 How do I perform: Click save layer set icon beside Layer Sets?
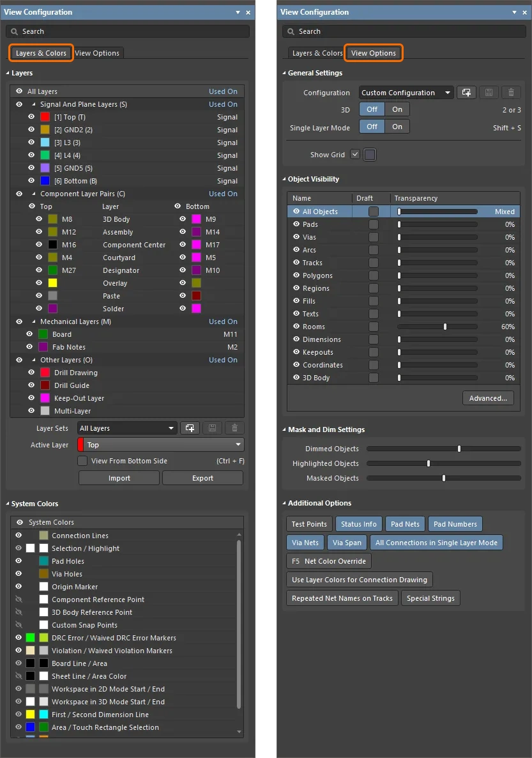[212, 428]
